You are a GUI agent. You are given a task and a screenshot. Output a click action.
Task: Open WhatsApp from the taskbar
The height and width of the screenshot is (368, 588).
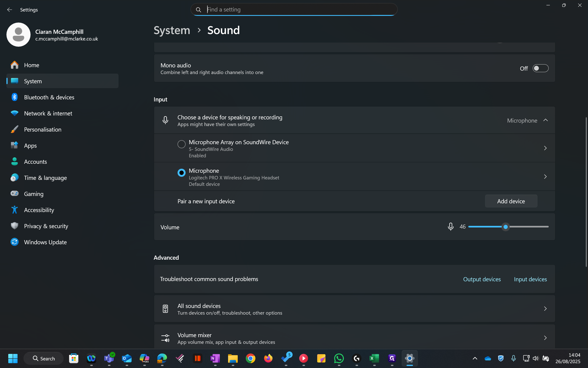(339, 358)
